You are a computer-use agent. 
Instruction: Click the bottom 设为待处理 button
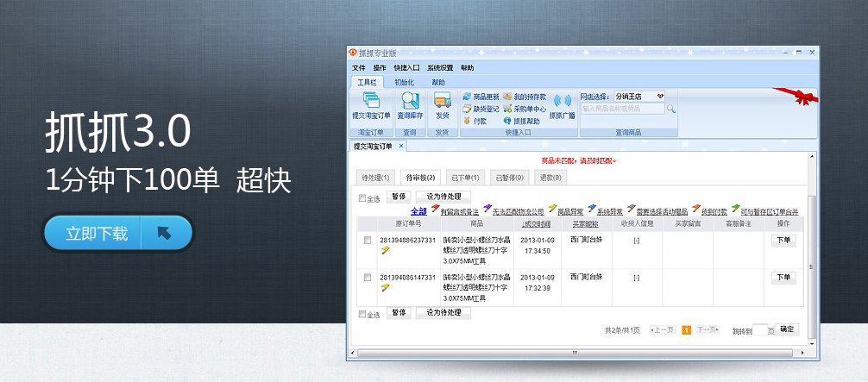pyautogui.click(x=443, y=313)
